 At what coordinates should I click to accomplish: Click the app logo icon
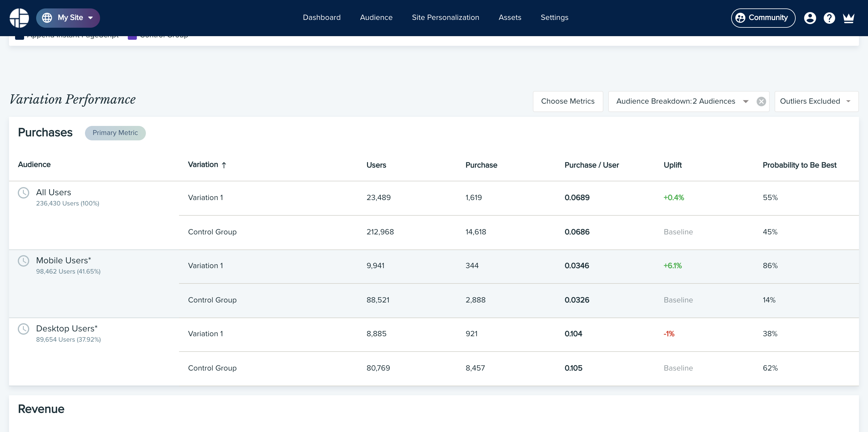point(19,18)
